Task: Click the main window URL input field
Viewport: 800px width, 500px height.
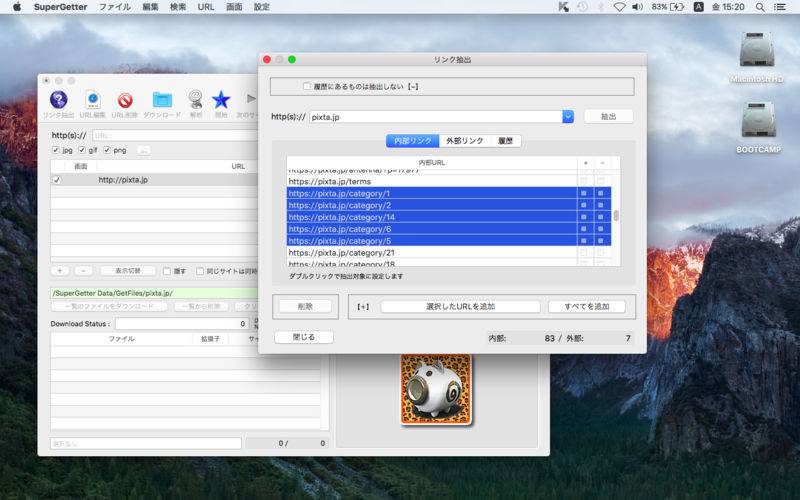Action: (175, 135)
